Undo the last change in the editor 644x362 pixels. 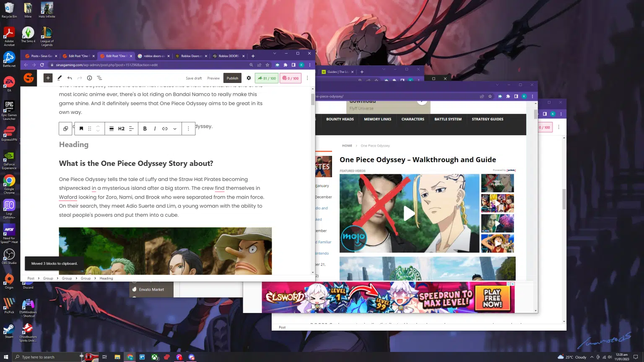[70, 78]
